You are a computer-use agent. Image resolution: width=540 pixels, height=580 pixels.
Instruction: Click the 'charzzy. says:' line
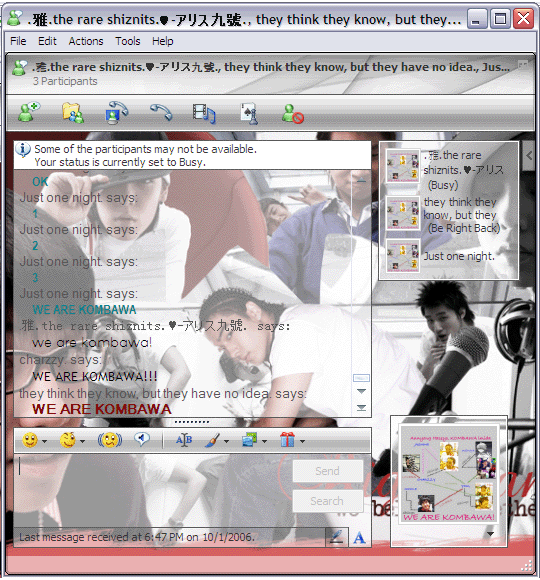click(60, 360)
